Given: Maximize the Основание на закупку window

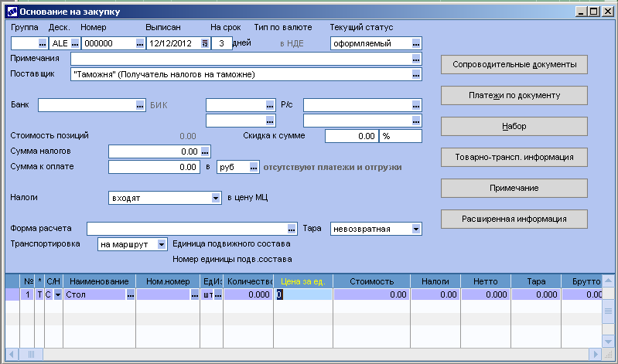Looking at the screenshot, I should point(593,12).
